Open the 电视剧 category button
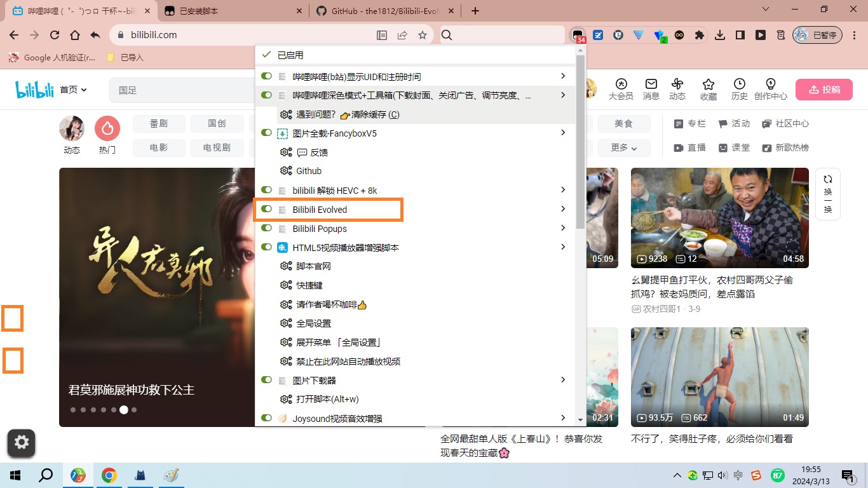The height and width of the screenshot is (488, 868). 217,147
